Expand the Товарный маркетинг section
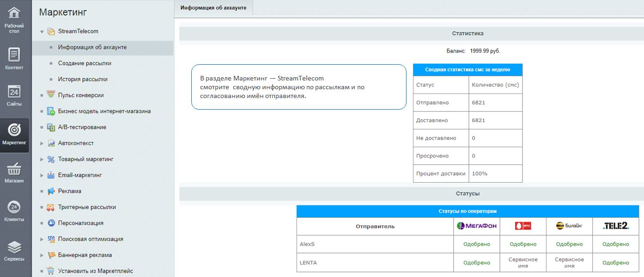This screenshot has height=277, width=644. point(42,160)
